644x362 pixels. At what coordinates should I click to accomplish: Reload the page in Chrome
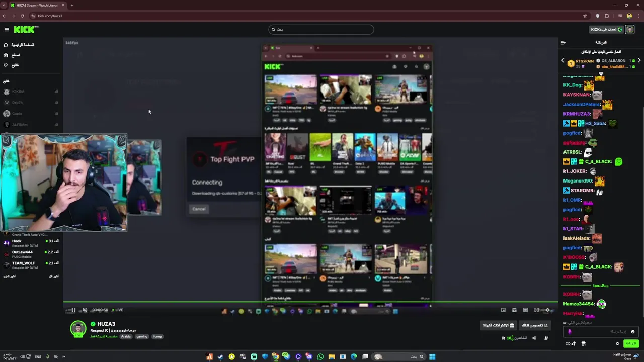coord(21,16)
